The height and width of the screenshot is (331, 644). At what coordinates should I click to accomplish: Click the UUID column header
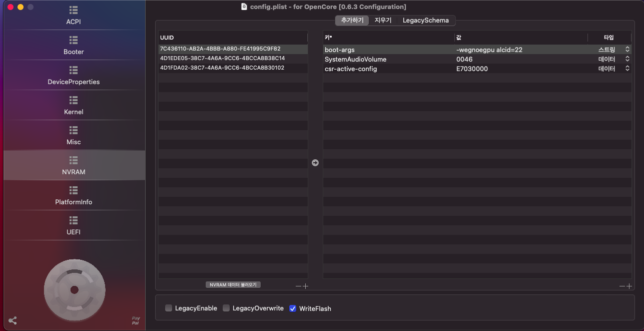pos(233,38)
